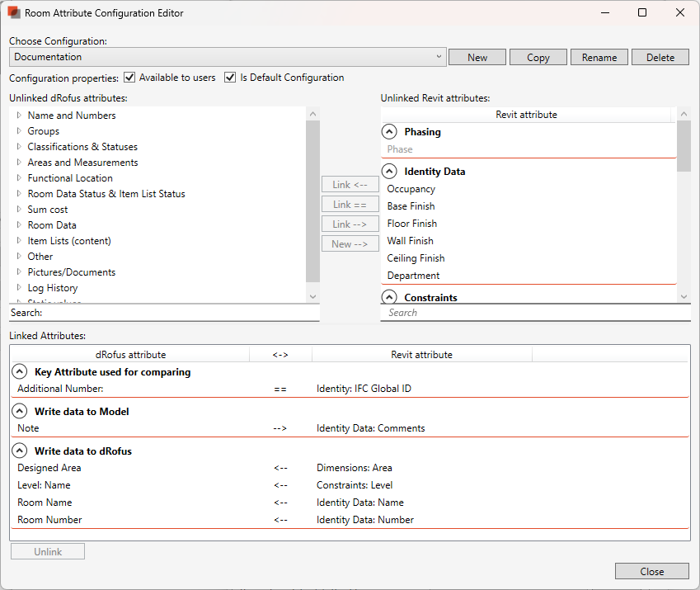Collapse the Constraints group chevron icon
Screen dimensions: 700x590
pyautogui.click(x=390, y=297)
